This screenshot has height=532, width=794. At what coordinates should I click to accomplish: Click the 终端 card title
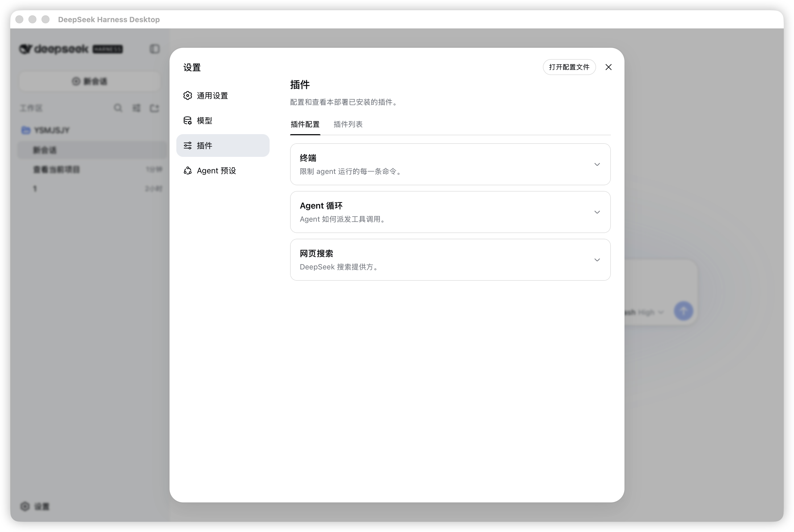pyautogui.click(x=308, y=158)
